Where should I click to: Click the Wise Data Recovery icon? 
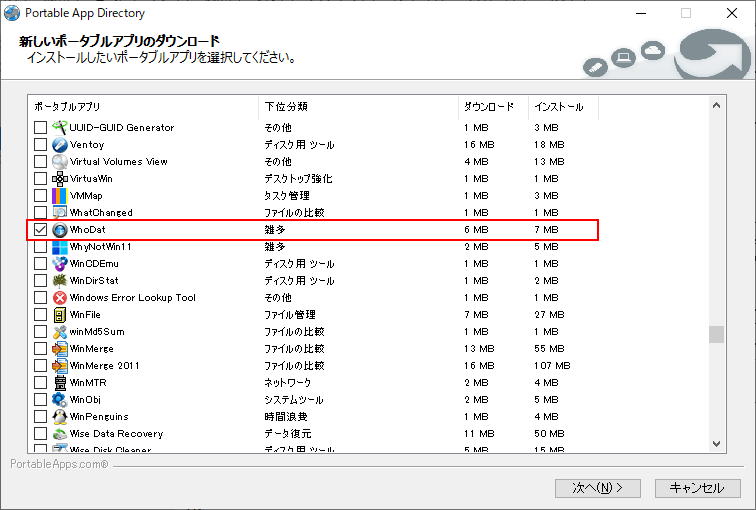point(59,434)
